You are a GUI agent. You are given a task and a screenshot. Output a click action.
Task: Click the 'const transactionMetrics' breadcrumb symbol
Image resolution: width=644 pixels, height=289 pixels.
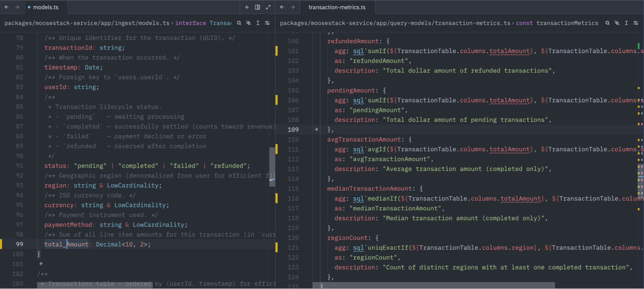[557, 23]
